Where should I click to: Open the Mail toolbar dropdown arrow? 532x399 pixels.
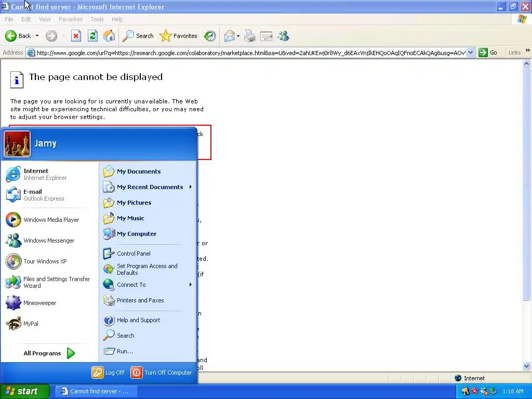(238, 36)
